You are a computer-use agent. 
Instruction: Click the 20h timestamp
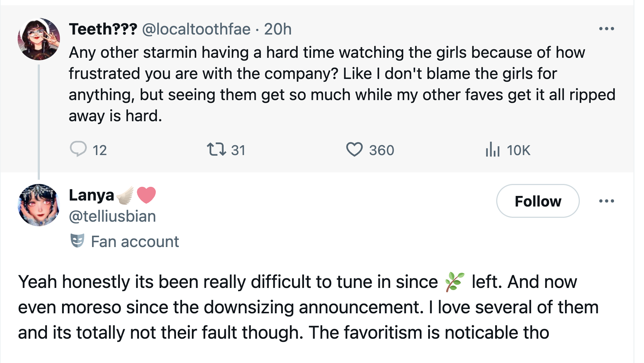pos(278,29)
